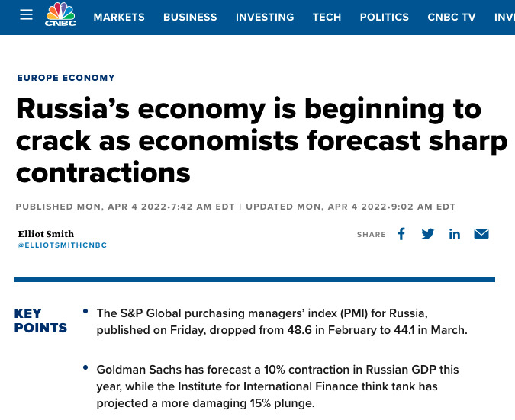Image resolution: width=515 pixels, height=420 pixels.
Task: Click the article headline text
Action: pos(262,140)
